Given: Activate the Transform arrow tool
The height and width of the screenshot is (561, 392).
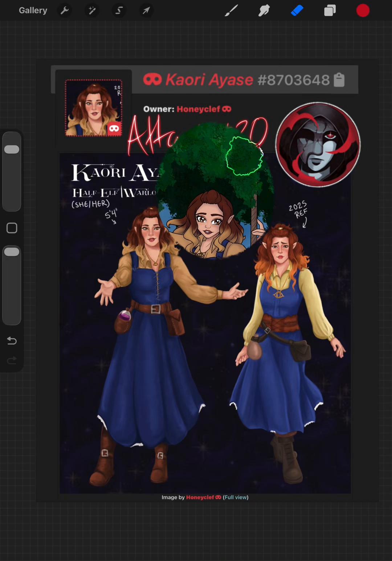Looking at the screenshot, I should pos(146,11).
